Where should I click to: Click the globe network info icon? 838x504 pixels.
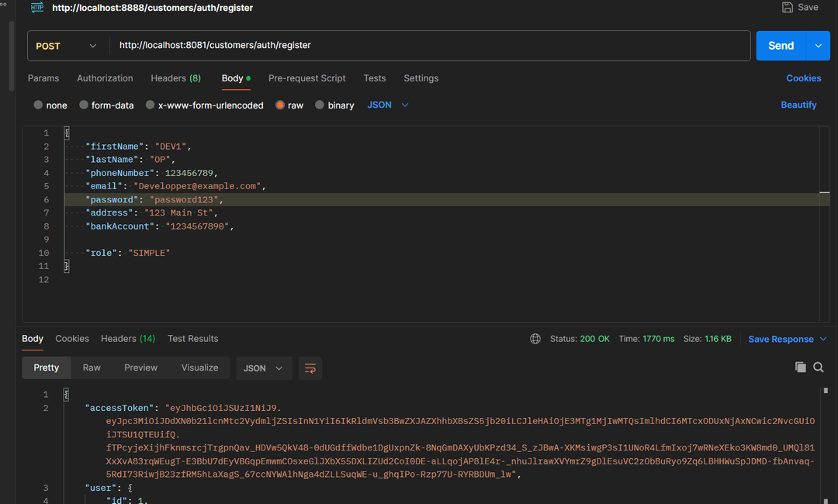(535, 339)
